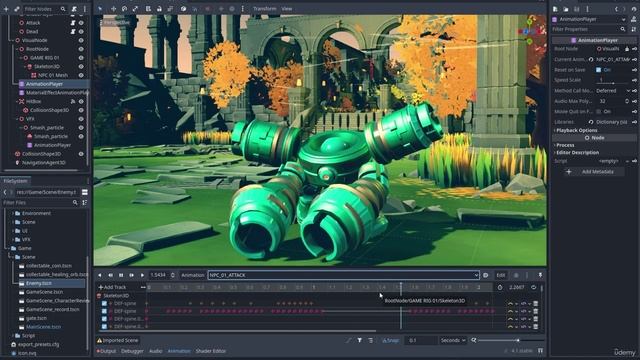Expand the Playback Options section
640x360 pixels.
pos(576,130)
